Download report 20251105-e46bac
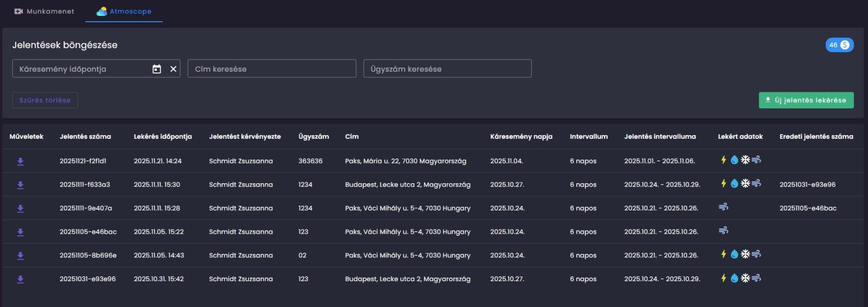This screenshot has width=868, height=307. coord(20,232)
